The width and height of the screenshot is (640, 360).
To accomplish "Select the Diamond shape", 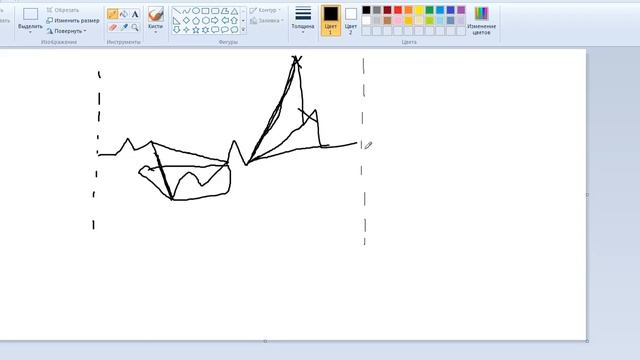I will (x=186, y=20).
